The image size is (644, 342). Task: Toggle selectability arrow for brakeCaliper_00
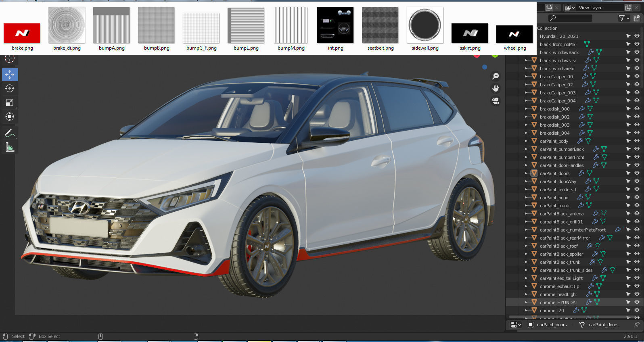628,76
